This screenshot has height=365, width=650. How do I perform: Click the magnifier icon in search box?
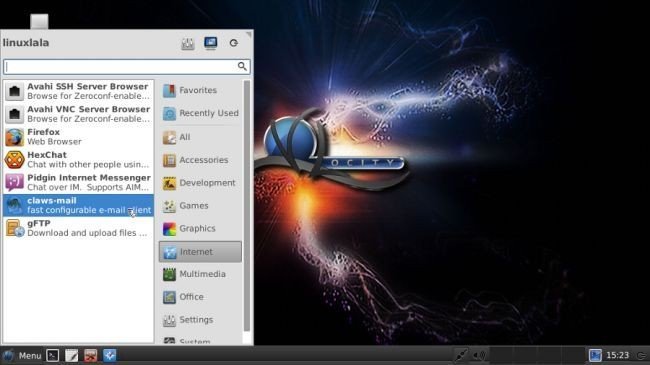point(242,66)
